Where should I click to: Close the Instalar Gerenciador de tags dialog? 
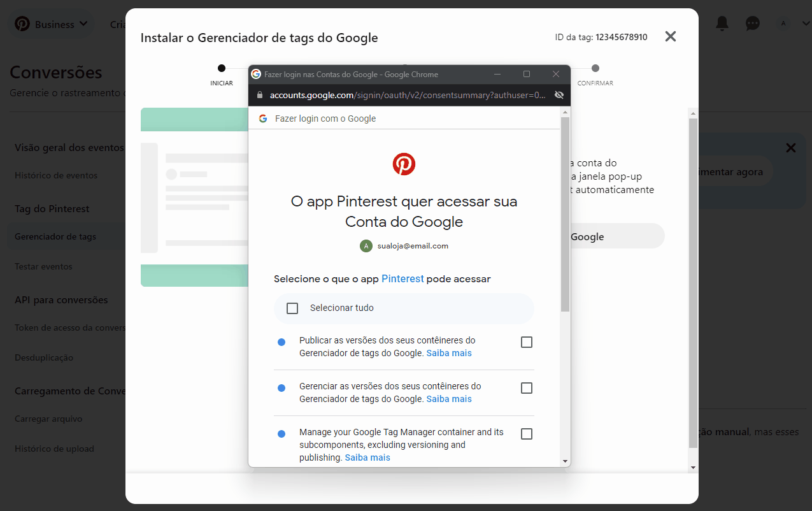[x=670, y=36]
